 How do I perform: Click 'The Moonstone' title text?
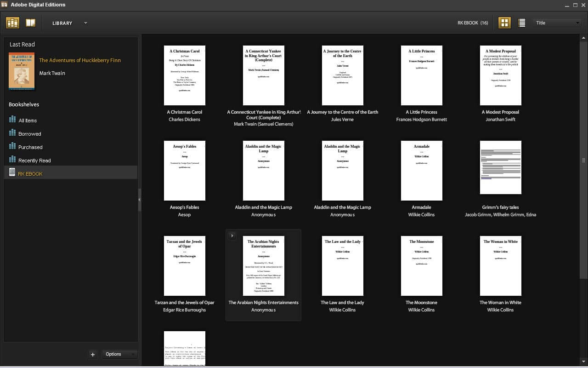click(x=421, y=303)
